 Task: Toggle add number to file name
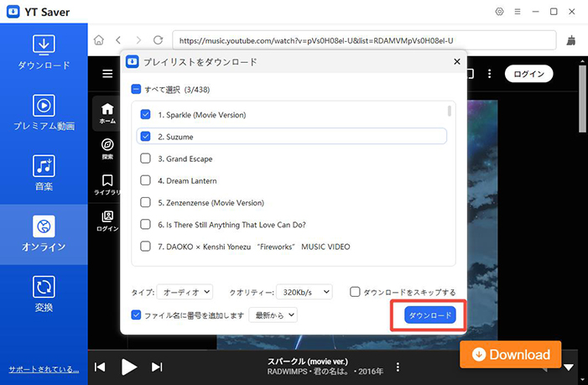[x=136, y=315]
